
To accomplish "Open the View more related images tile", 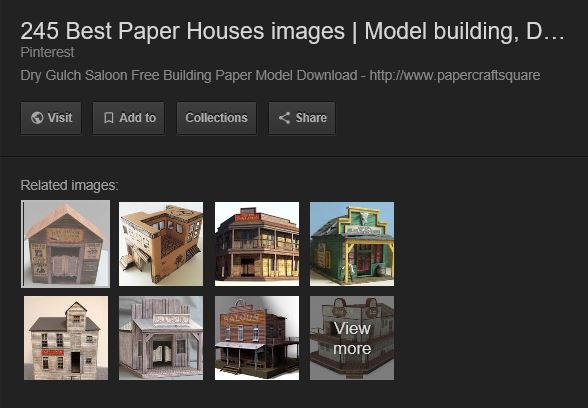I will pyautogui.click(x=352, y=338).
